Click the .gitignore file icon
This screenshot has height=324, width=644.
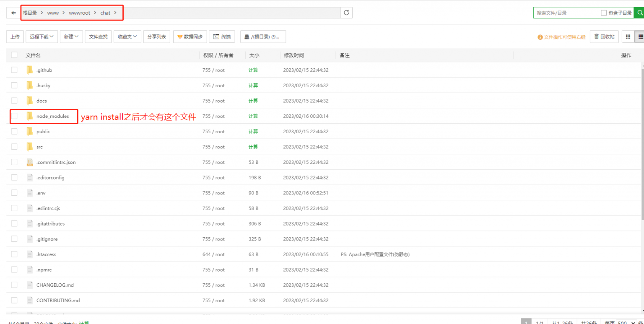tap(29, 239)
